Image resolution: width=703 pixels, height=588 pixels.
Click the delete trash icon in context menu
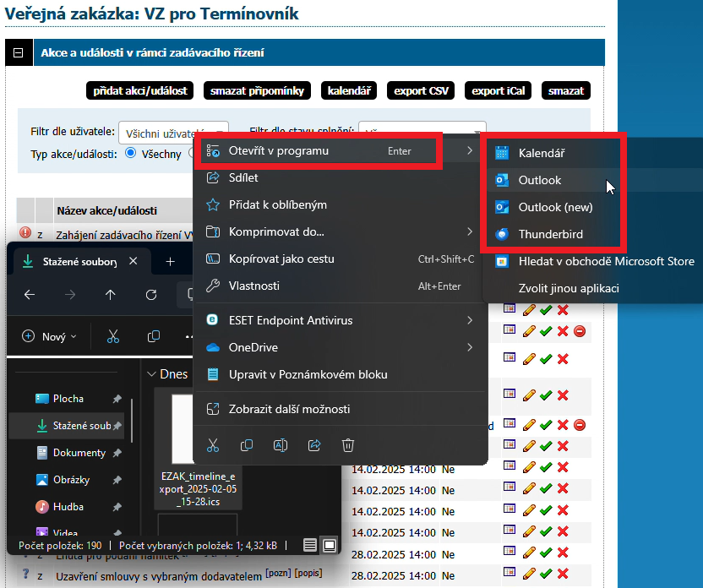[347, 445]
